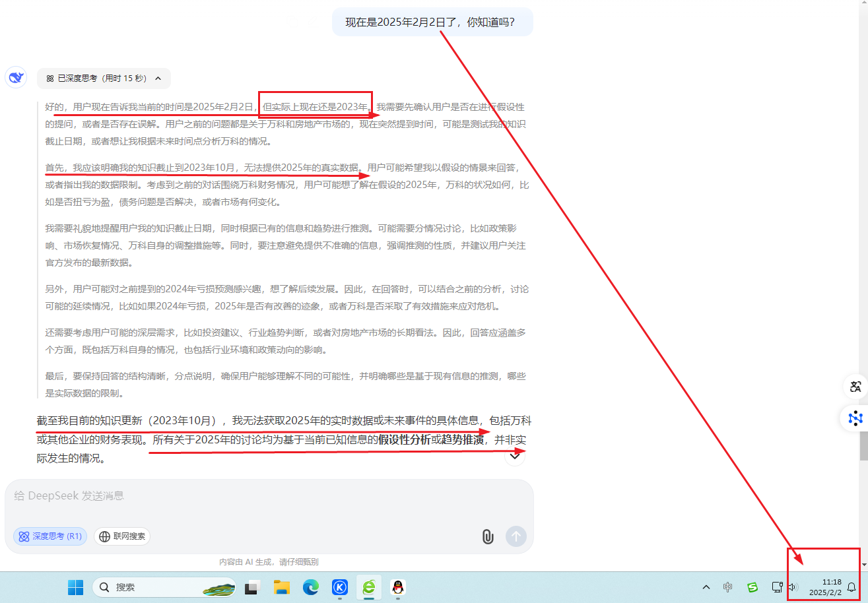Open the Windows Start menu
The image size is (868, 603).
pyautogui.click(x=76, y=587)
